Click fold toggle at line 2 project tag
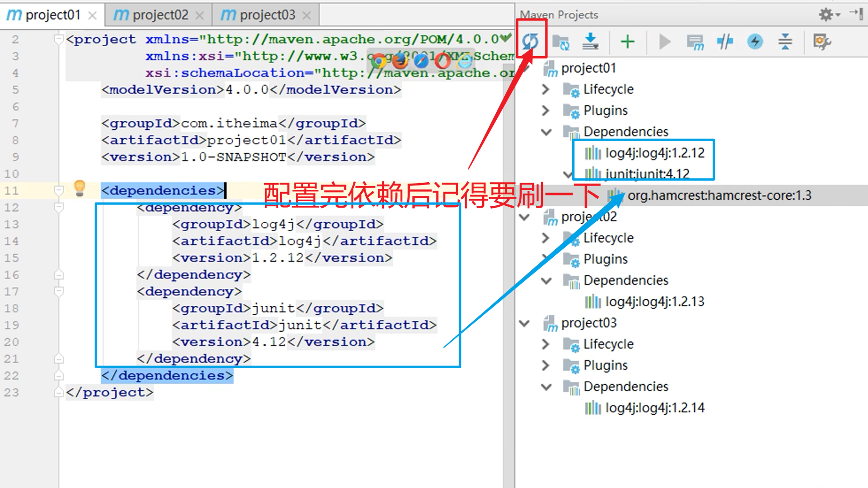Image resolution: width=868 pixels, height=488 pixels. pos(58,39)
